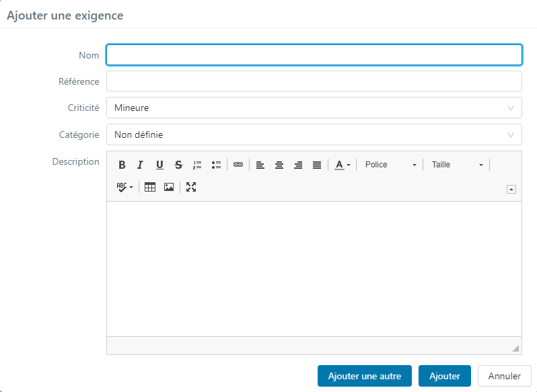
Task: Open the Catégorie dropdown
Action: point(314,134)
